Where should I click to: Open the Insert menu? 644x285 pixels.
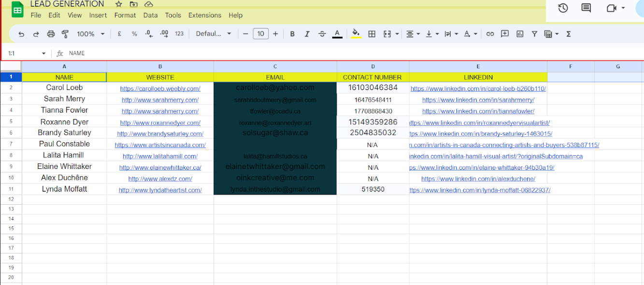coord(98,15)
